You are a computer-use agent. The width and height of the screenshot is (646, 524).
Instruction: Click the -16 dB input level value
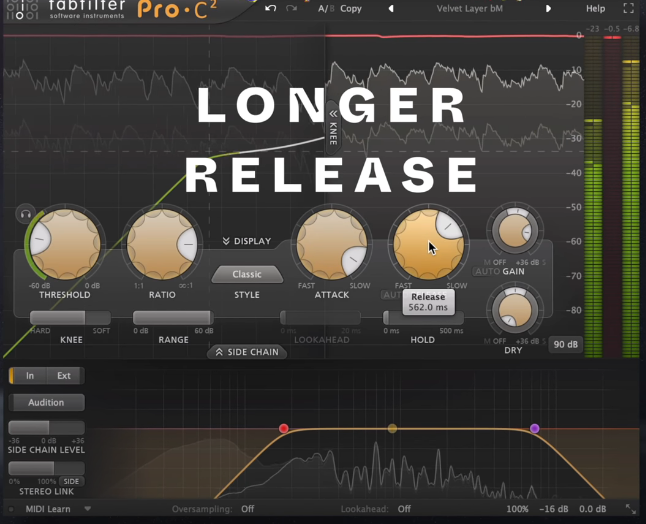pyautogui.click(x=554, y=509)
